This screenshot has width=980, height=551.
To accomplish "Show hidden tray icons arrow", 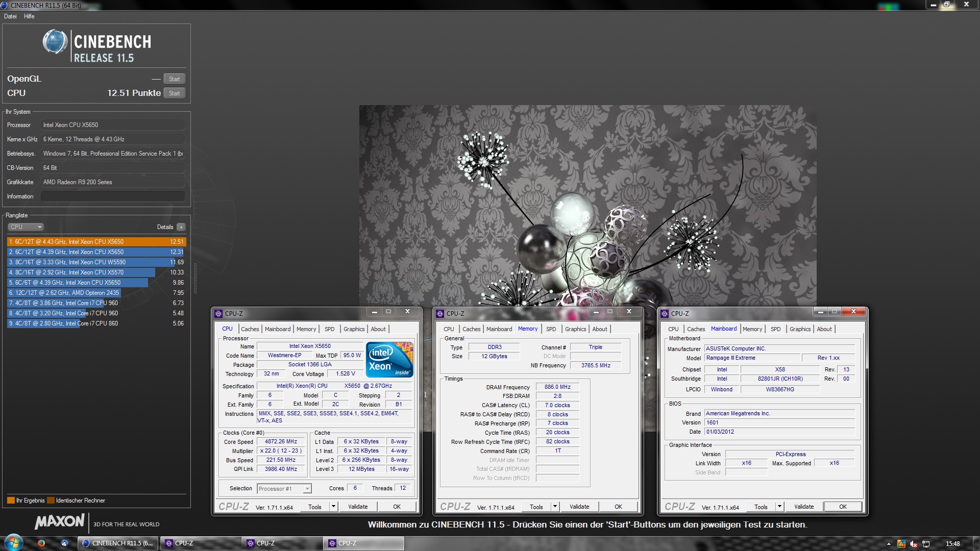I will [x=889, y=544].
